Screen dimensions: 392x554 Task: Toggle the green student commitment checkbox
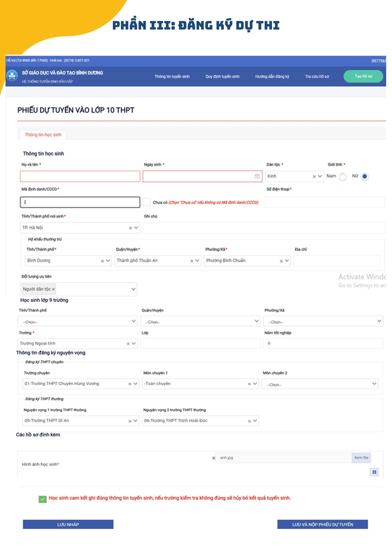pyautogui.click(x=43, y=499)
